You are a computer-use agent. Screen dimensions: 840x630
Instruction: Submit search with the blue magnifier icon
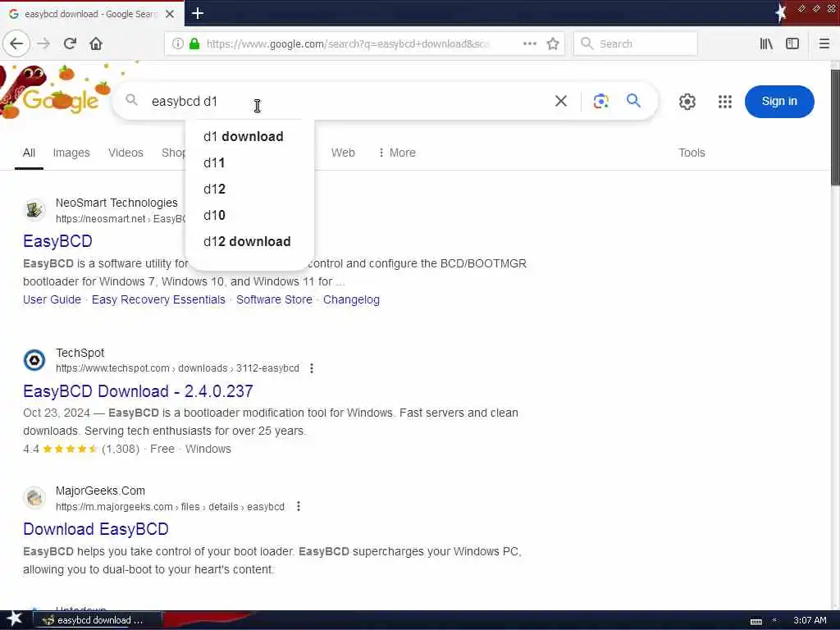(634, 101)
